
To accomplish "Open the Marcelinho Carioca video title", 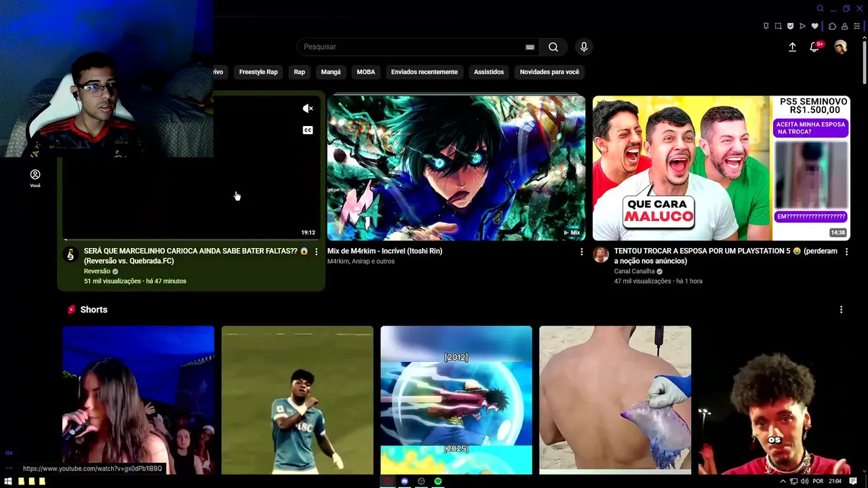I will coord(196,256).
